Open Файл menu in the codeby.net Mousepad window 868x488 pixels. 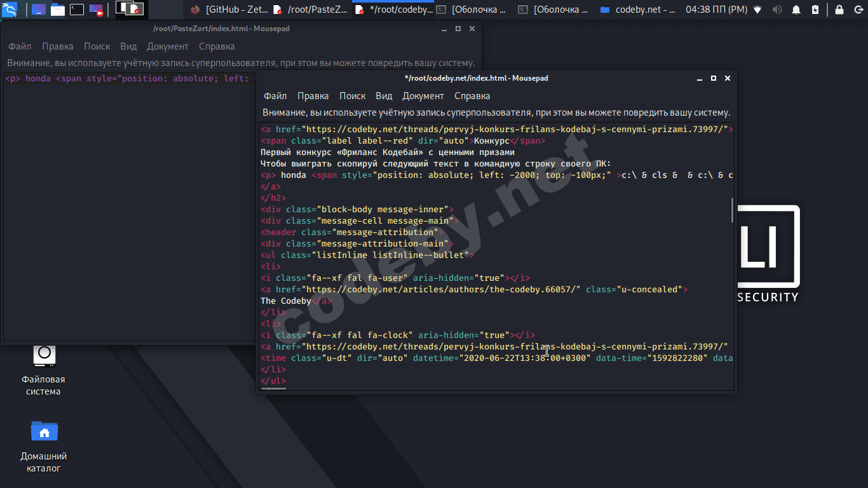coord(275,96)
